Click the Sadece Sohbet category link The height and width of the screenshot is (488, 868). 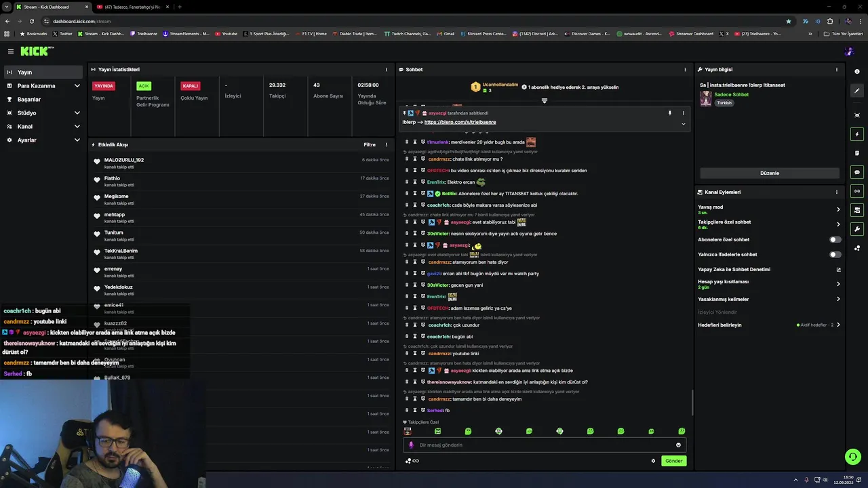coord(731,95)
